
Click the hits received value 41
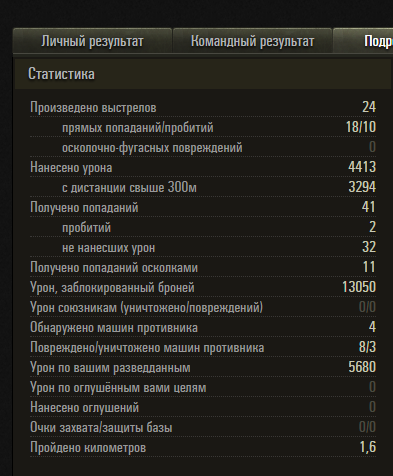[369, 207]
